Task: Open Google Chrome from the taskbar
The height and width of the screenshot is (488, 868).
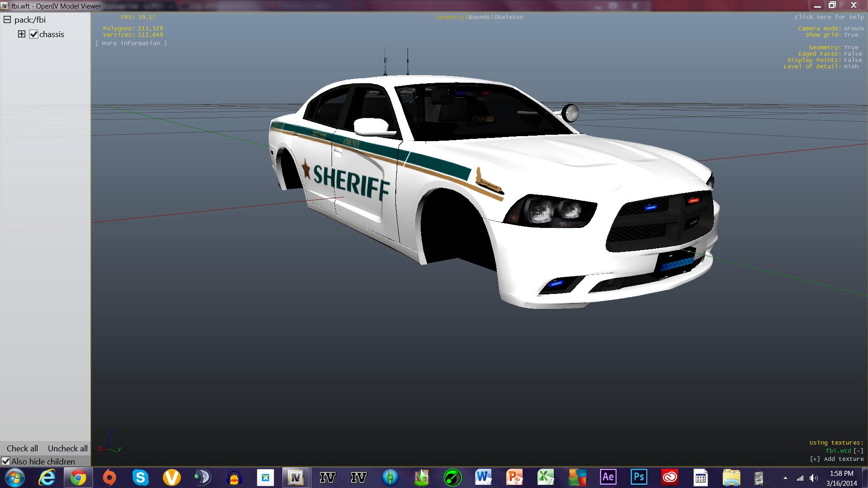Action: [78, 478]
